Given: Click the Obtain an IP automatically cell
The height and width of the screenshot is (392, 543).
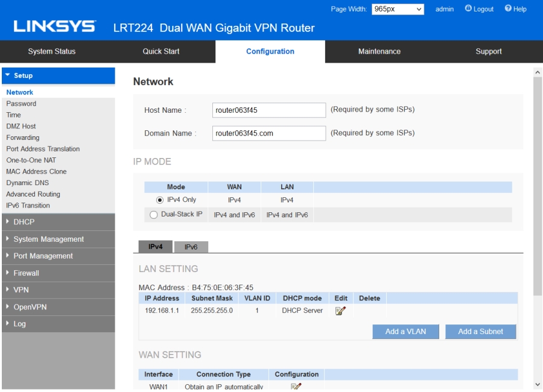Looking at the screenshot, I should click(224, 387).
